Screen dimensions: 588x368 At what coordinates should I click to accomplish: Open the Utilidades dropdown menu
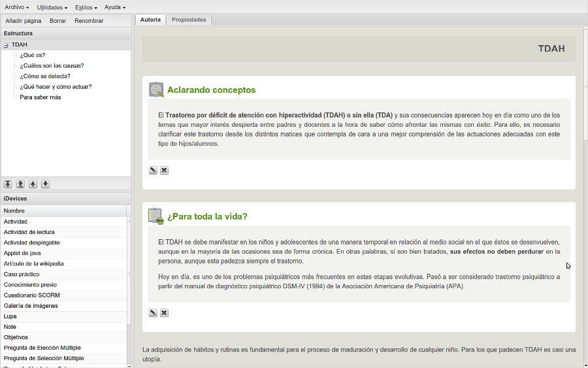coord(52,7)
